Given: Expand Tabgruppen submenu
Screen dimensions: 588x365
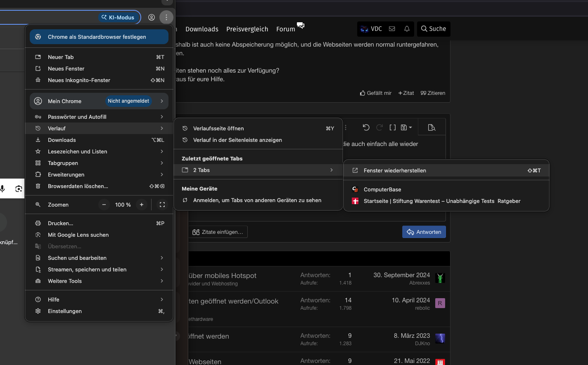Looking at the screenshot, I should click(x=99, y=163).
